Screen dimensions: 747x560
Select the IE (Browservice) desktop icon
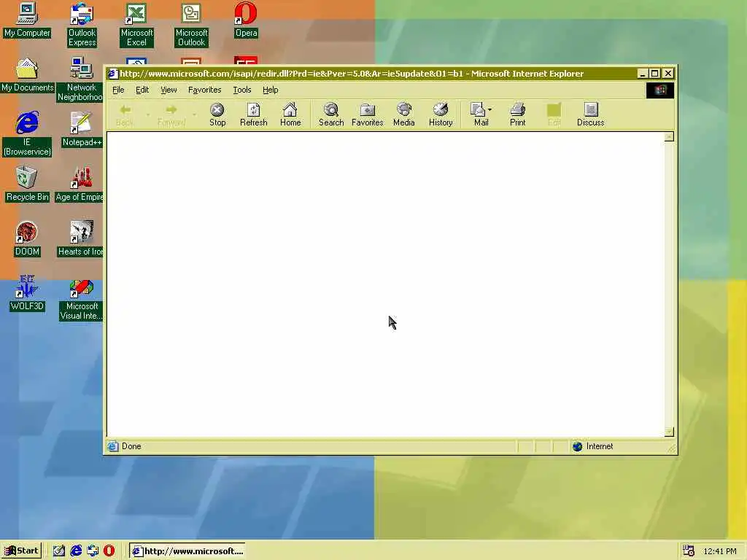[x=27, y=134]
